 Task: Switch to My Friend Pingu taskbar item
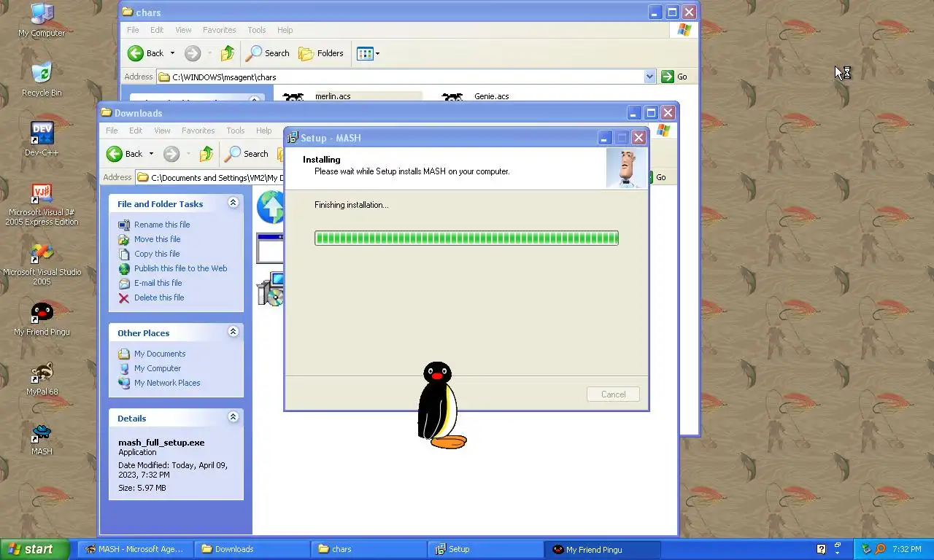603,550
